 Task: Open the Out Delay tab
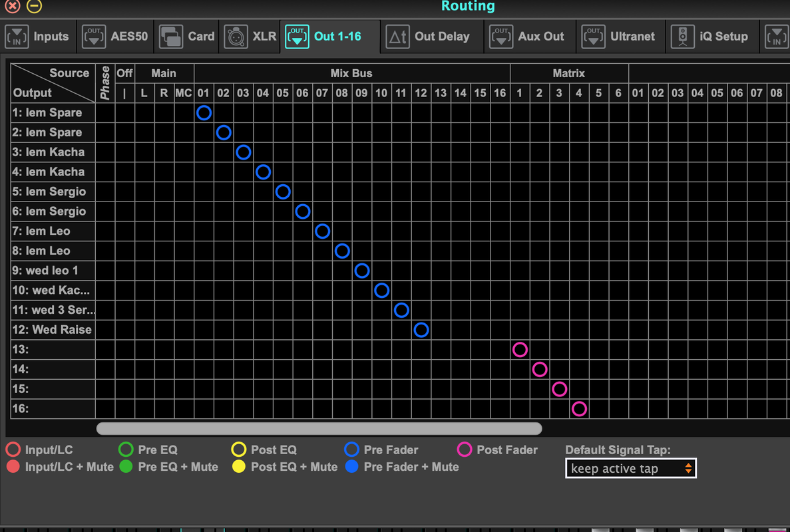coord(433,37)
